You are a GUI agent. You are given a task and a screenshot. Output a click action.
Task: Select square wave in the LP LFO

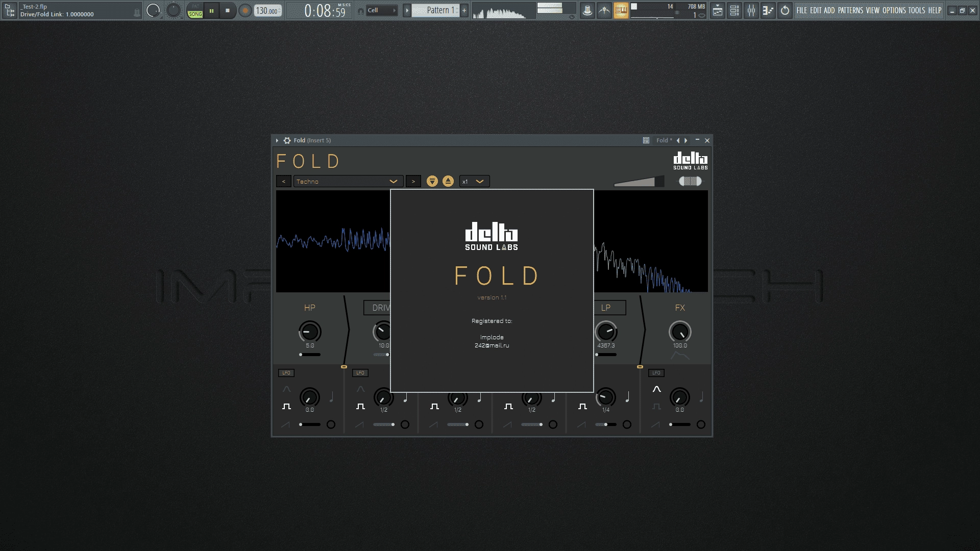click(x=582, y=407)
